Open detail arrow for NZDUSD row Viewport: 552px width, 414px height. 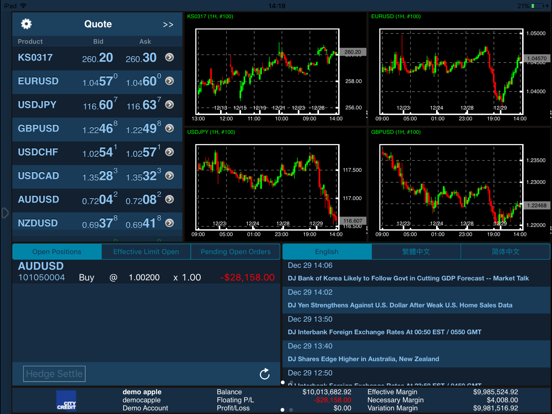click(169, 223)
